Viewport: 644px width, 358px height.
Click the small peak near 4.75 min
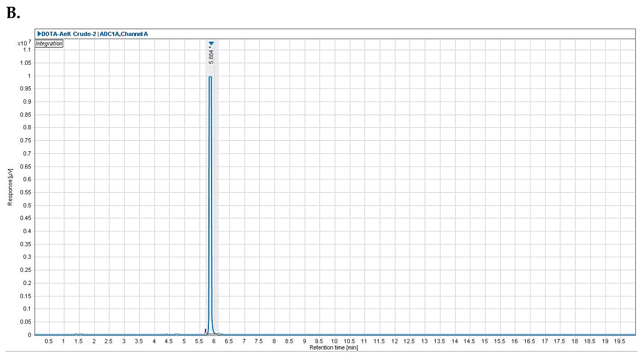(177, 334)
